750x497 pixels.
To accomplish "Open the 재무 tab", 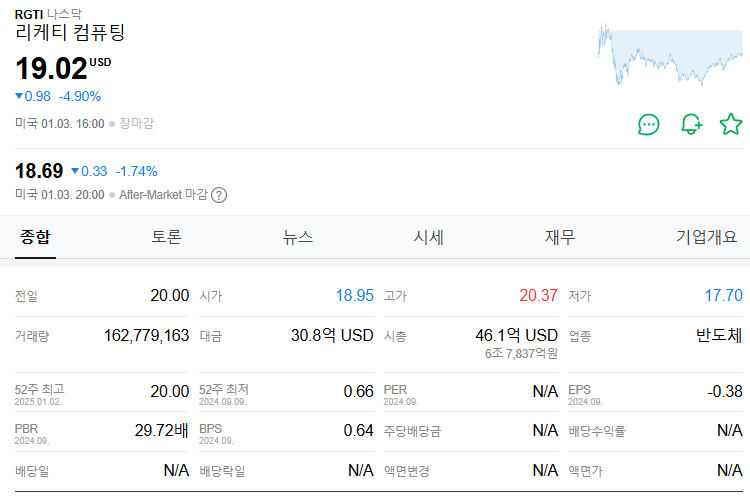I will point(560,237).
